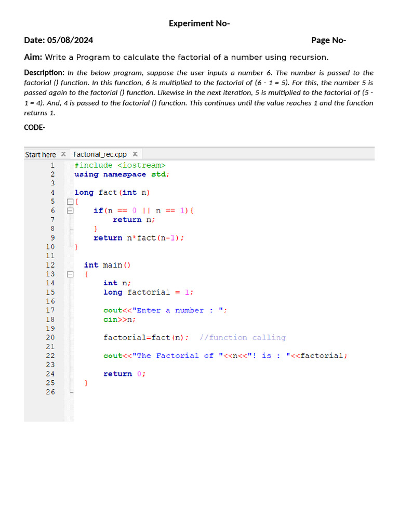Click 'cin>>n;' on line 18

119,320
